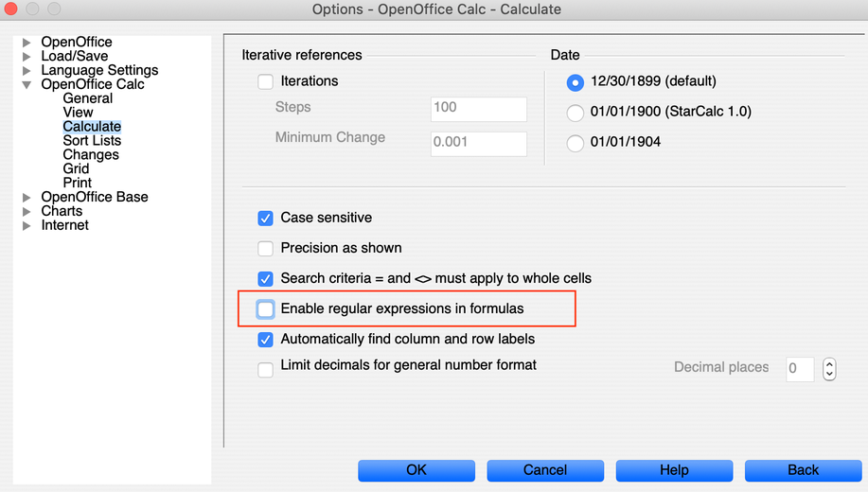Toggle Search criteria must apply to whole cells
Viewport: 868px width, 492px height.
click(265, 278)
